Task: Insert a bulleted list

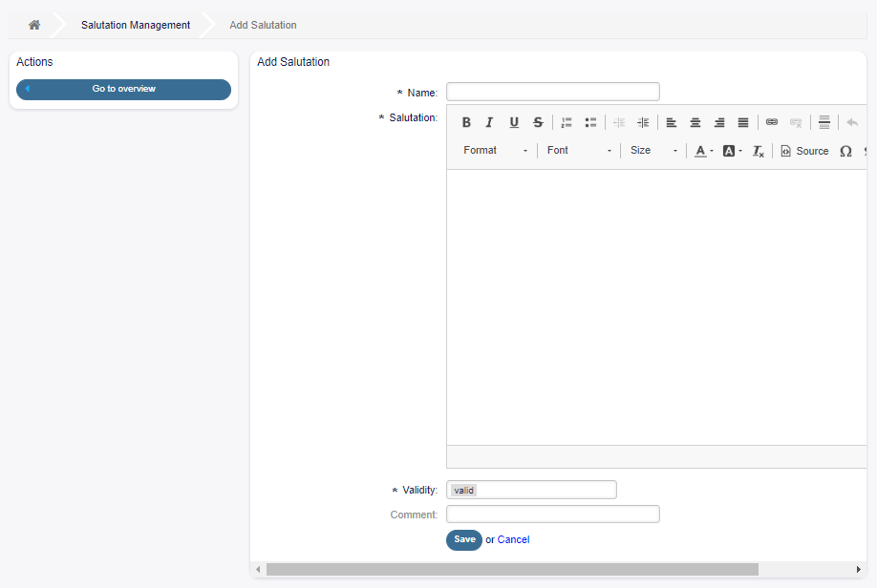Action: 590,122
